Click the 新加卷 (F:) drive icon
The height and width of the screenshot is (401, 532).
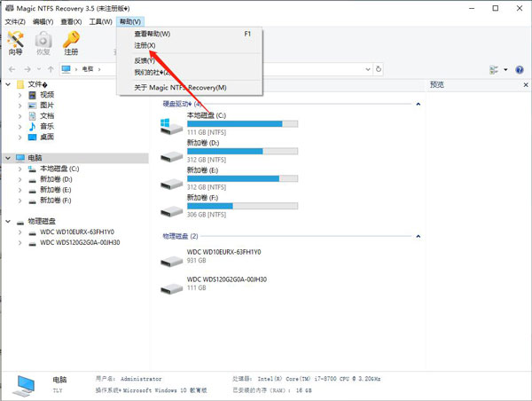coord(171,211)
